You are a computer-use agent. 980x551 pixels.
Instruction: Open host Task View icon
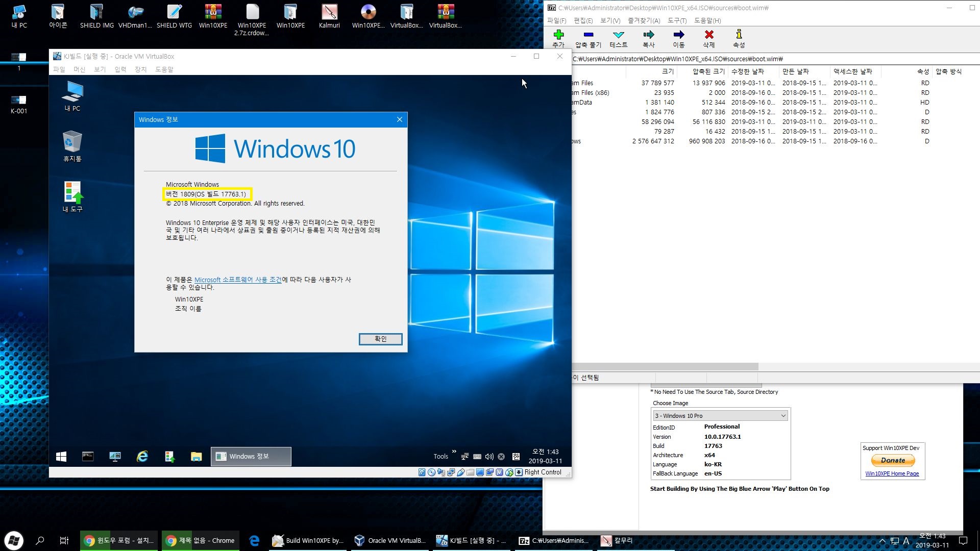pyautogui.click(x=64, y=541)
